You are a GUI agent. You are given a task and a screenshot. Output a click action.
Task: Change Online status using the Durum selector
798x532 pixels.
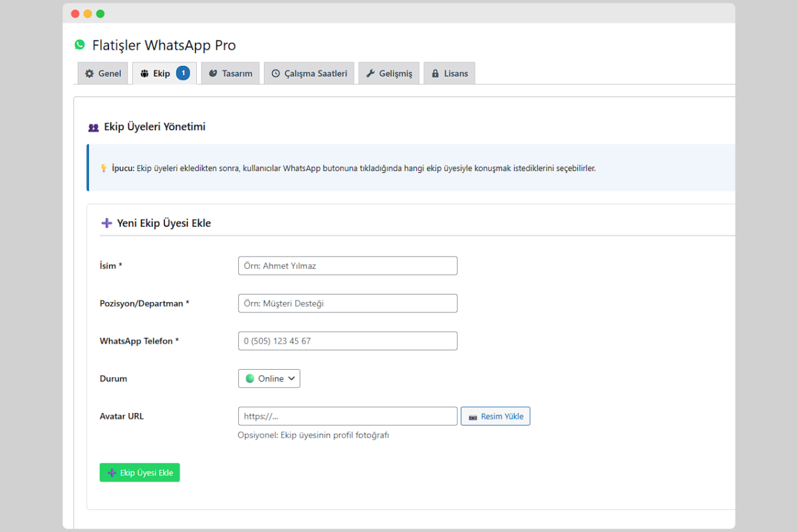point(269,378)
